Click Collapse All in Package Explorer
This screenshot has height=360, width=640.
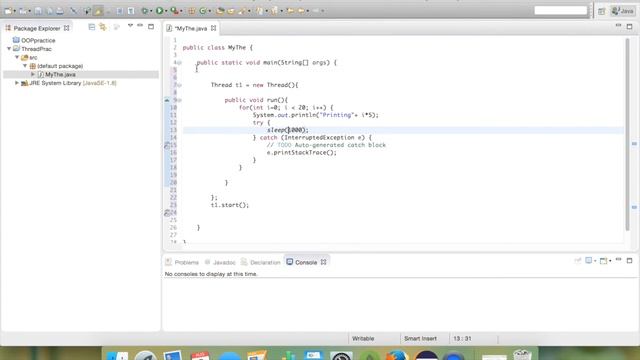(x=91, y=27)
